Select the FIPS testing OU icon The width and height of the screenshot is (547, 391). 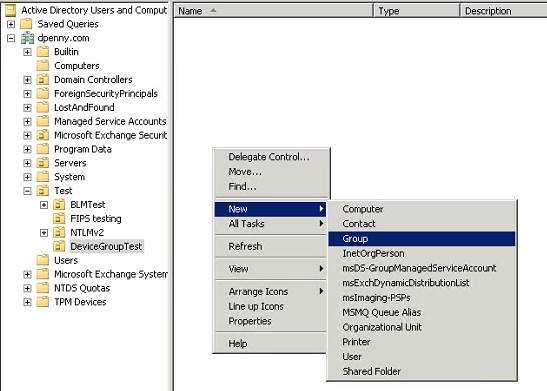pyautogui.click(x=59, y=219)
